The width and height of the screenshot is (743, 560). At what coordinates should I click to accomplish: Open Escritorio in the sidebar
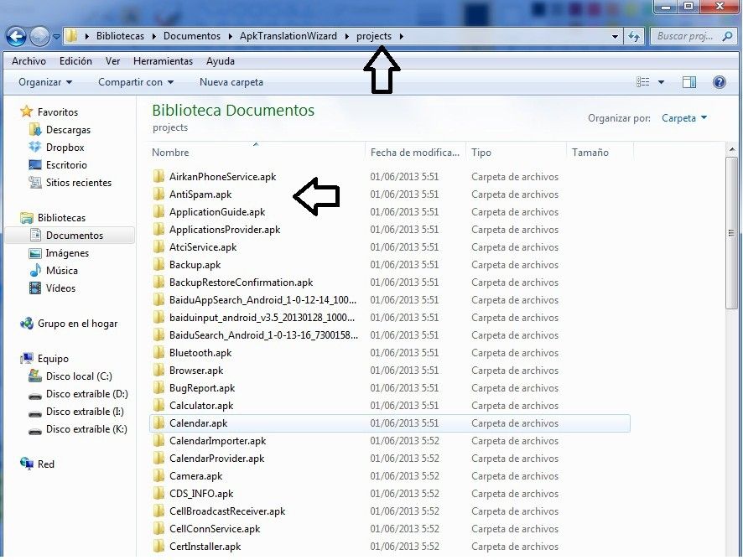[x=66, y=165]
